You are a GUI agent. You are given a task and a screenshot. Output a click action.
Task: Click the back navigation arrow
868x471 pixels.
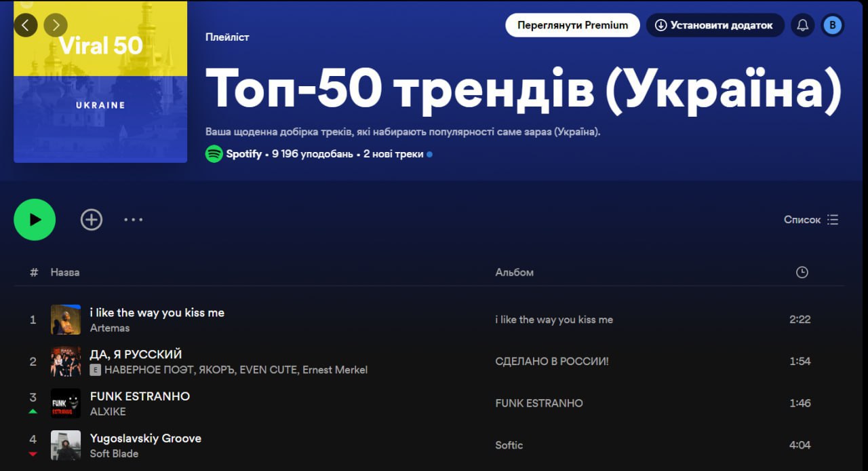26,25
